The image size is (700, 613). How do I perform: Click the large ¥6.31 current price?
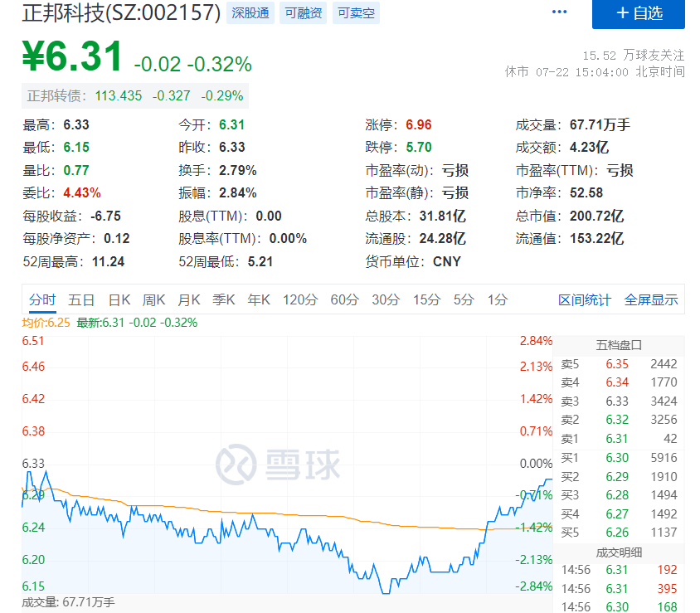coord(72,56)
